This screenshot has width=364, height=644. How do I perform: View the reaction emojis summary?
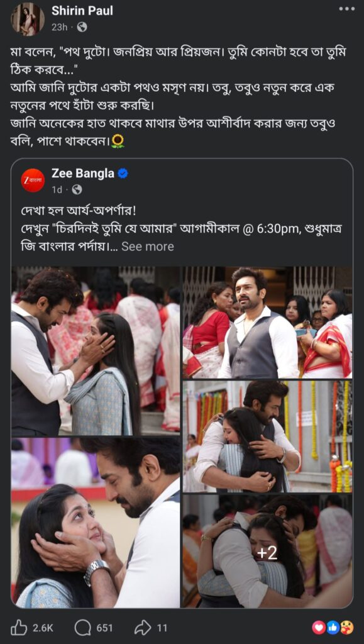click(333, 627)
